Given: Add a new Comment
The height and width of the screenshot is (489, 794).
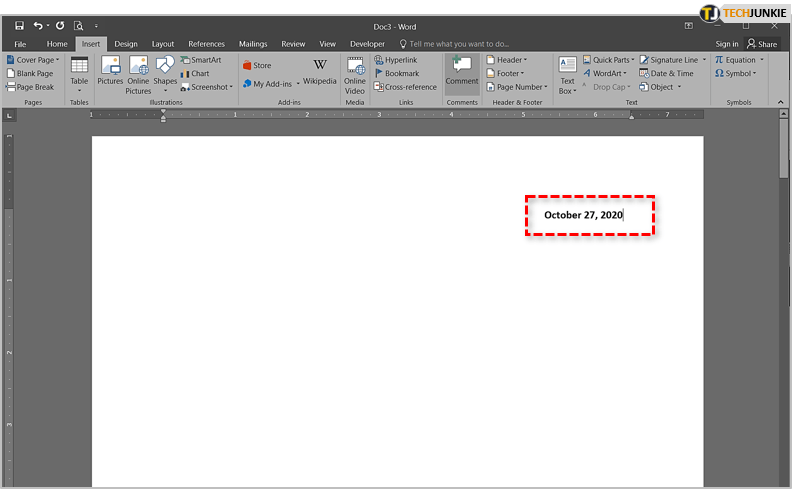Looking at the screenshot, I should pos(462,71).
